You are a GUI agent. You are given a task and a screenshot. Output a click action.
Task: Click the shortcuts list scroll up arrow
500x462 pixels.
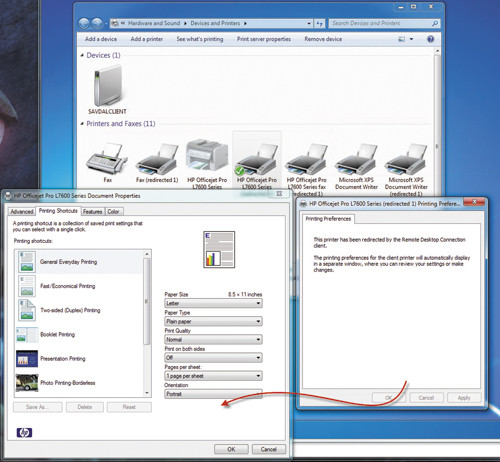coord(147,254)
